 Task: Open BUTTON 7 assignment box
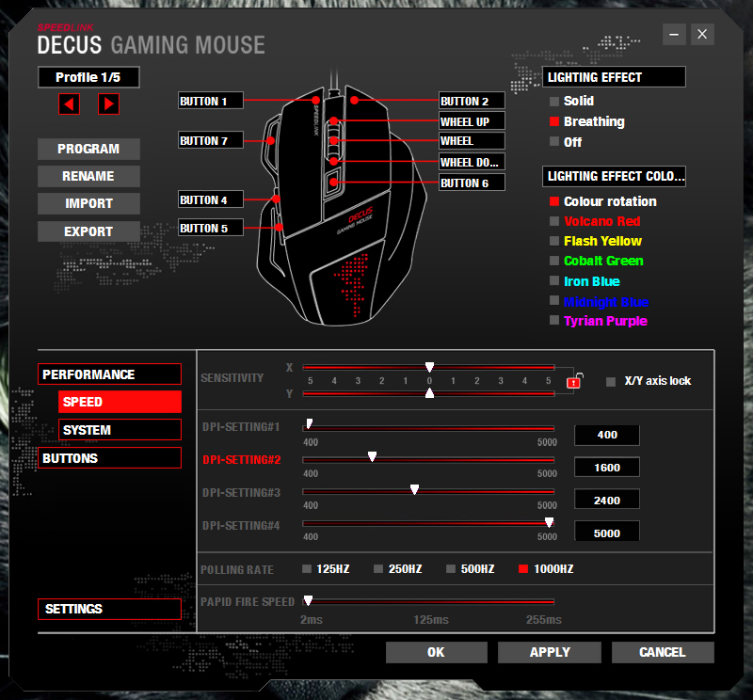click(x=211, y=140)
